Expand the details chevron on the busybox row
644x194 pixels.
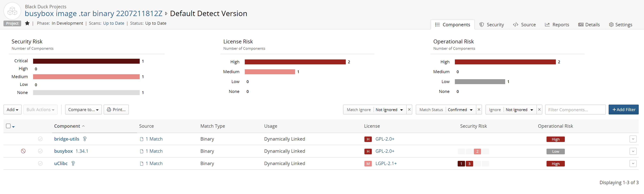[x=633, y=151]
